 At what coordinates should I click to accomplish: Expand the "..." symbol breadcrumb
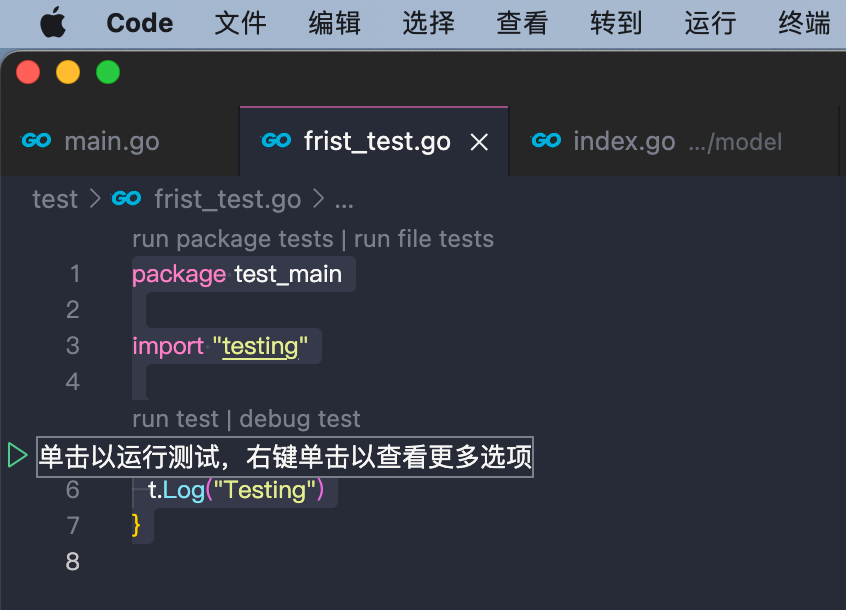(x=344, y=199)
